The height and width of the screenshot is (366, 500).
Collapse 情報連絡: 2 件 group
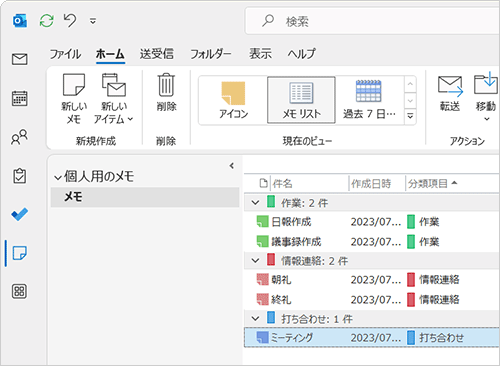[x=255, y=261]
